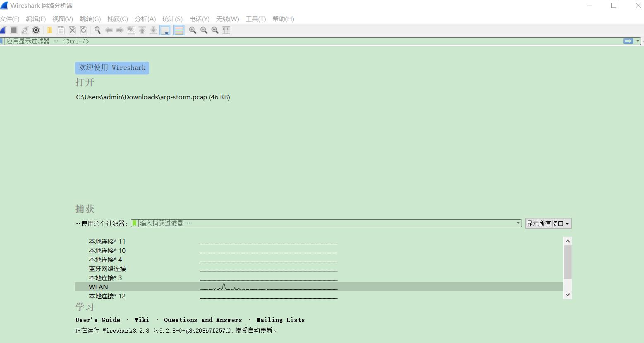Click interface list scrollbar up arrow
The image size is (644, 343).
[x=567, y=241]
